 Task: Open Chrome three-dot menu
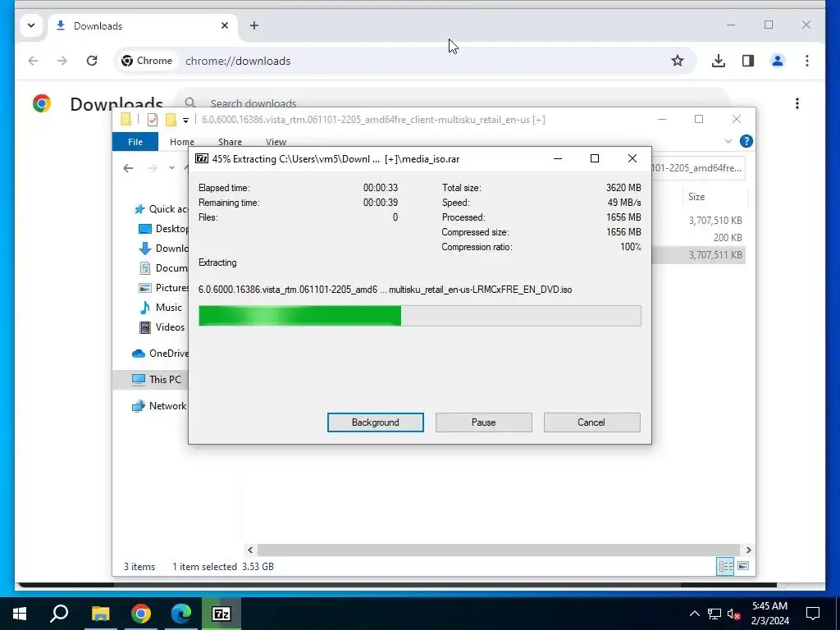coord(807,61)
